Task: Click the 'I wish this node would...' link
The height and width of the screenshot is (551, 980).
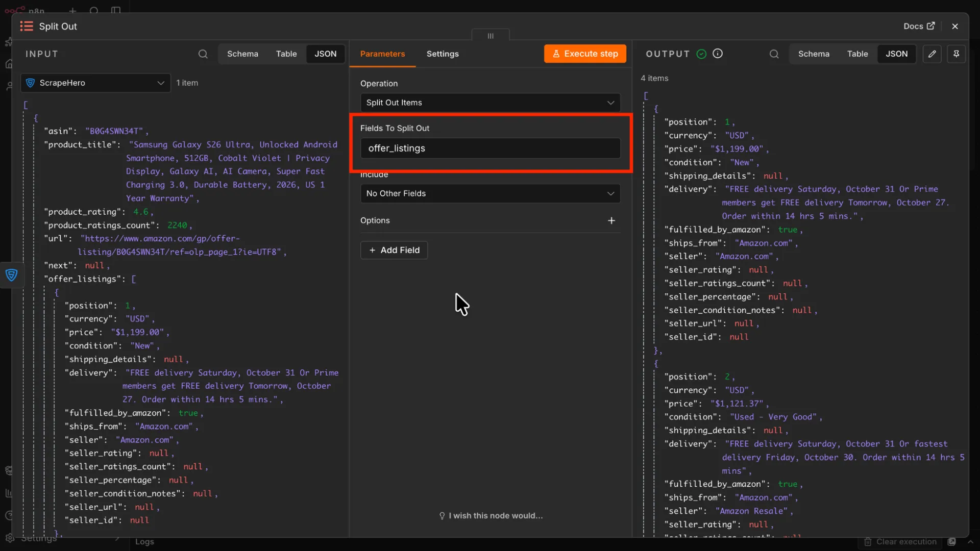Action: click(491, 516)
